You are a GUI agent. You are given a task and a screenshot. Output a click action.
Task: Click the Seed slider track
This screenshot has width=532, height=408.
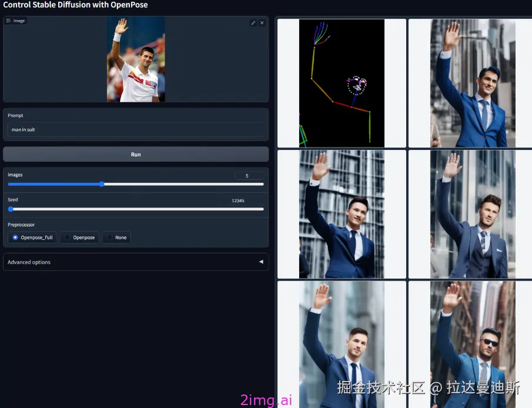(x=135, y=209)
